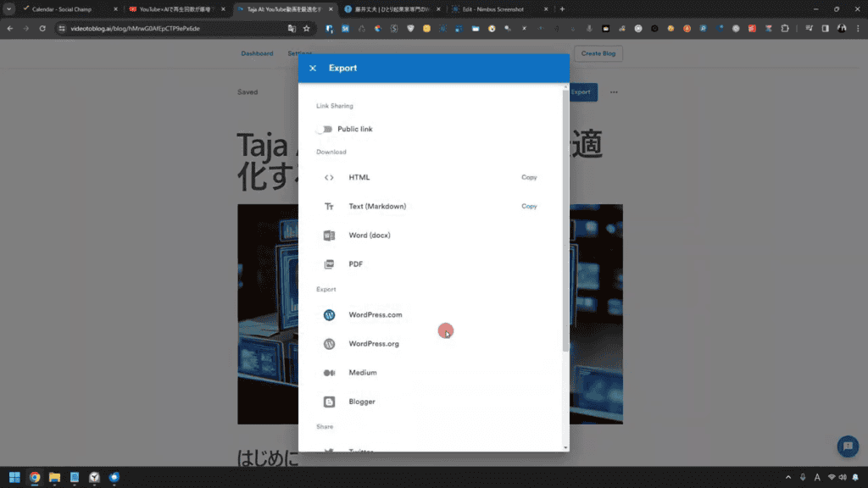Open Chrome side panel icon
The image size is (868, 488).
tap(826, 28)
